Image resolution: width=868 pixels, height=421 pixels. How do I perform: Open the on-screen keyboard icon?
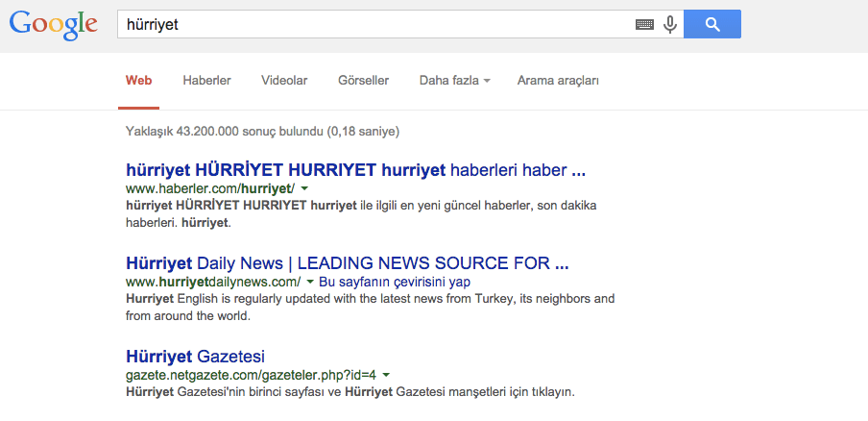click(644, 24)
